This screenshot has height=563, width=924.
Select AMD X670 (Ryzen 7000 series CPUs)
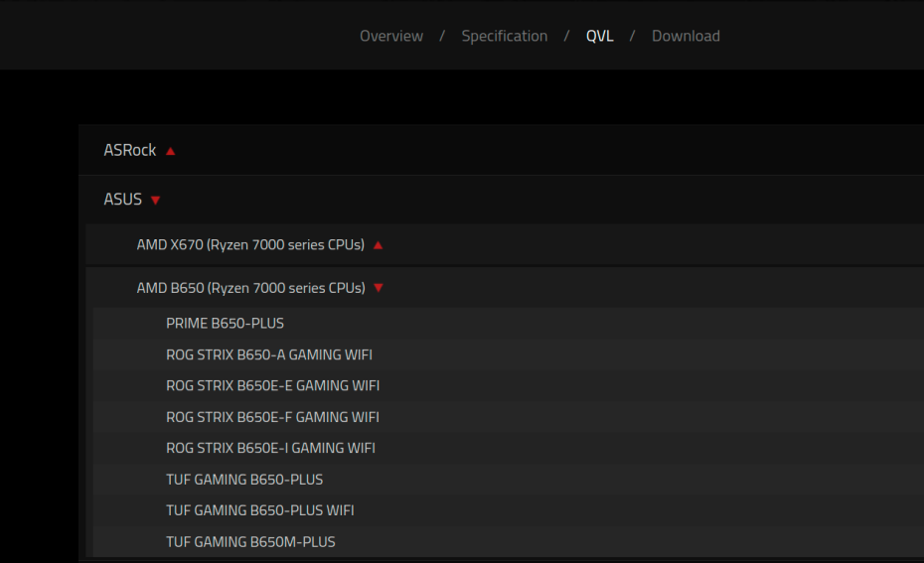[250, 244]
